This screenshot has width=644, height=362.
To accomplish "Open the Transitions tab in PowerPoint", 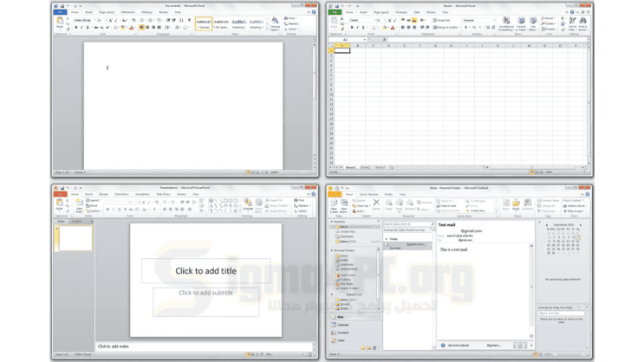I will point(121,194).
